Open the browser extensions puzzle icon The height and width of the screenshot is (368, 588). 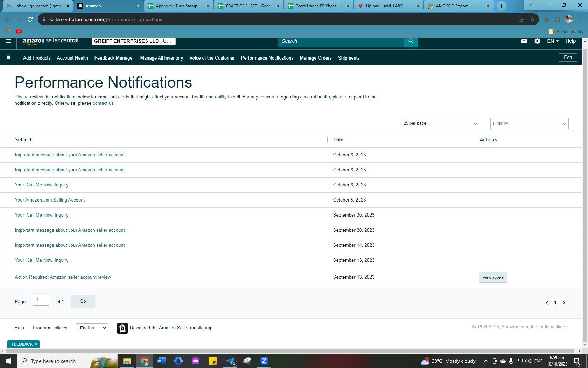coord(546,19)
